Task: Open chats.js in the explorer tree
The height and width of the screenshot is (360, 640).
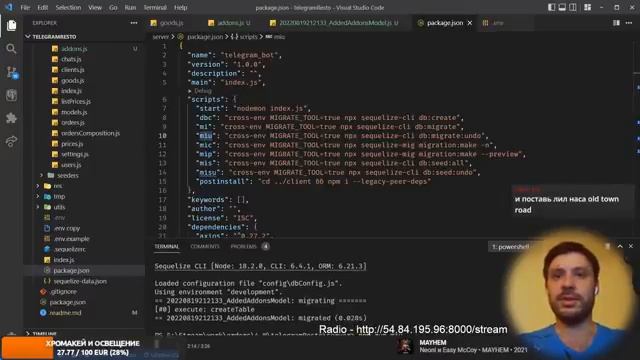Action: click(x=71, y=59)
